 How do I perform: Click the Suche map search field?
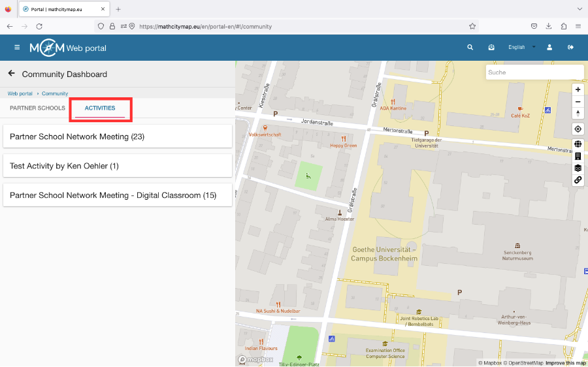(x=534, y=72)
